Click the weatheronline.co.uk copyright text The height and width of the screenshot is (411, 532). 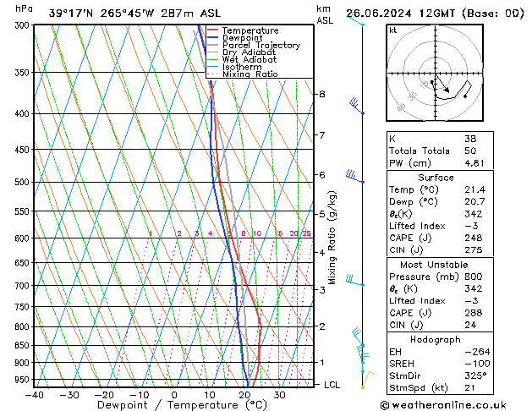[443, 405]
